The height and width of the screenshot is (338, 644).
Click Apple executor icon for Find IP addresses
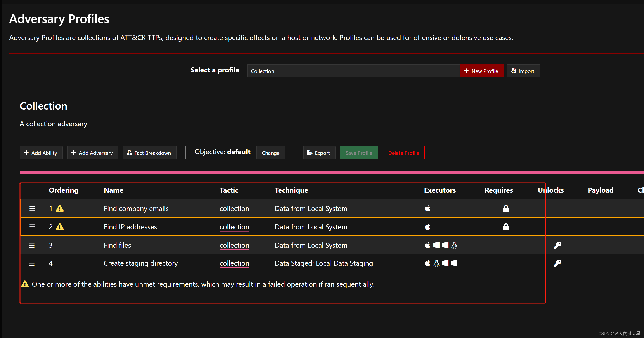428,227
